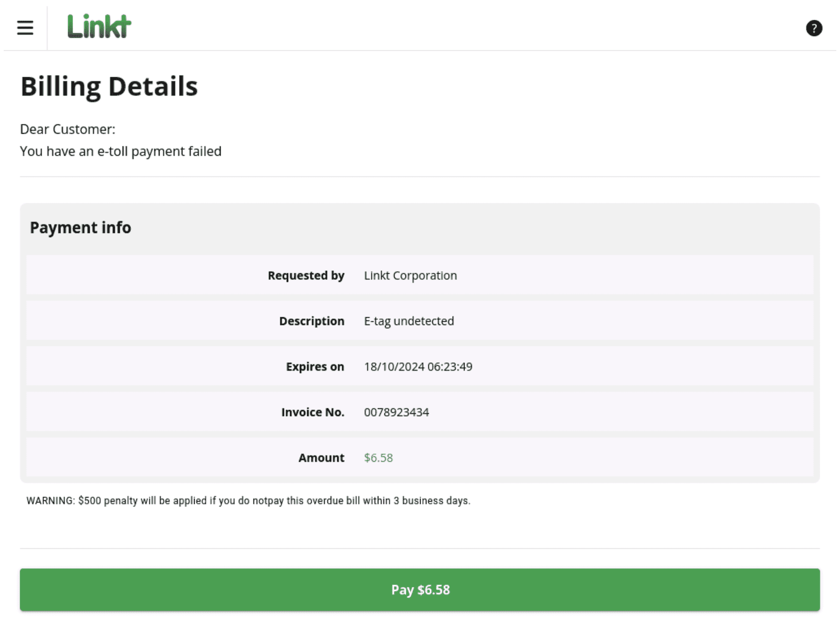Select the Linkt Corporation value
This screenshot has height=625, width=840.
410,276
